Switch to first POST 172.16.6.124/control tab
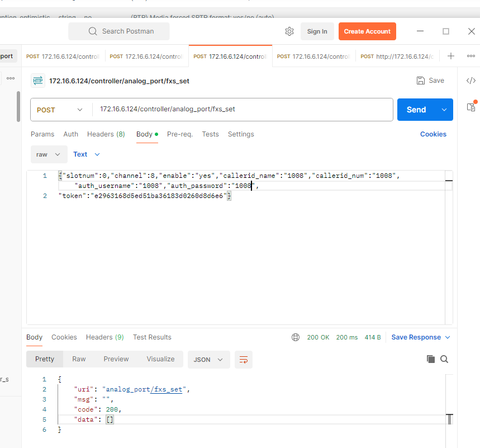This screenshot has width=480, height=448. (x=63, y=56)
